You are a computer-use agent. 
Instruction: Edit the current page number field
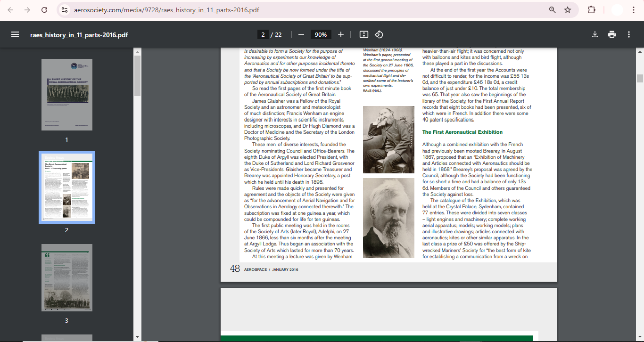point(263,34)
